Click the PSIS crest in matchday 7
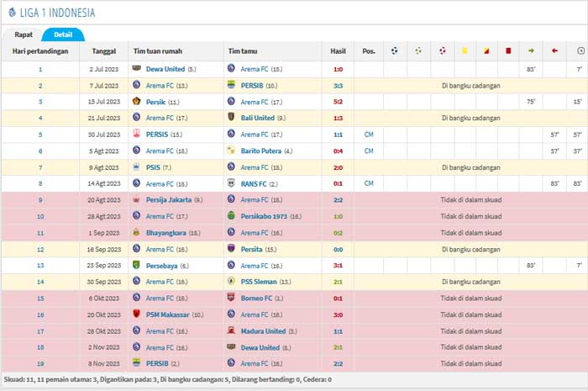 [x=136, y=166]
